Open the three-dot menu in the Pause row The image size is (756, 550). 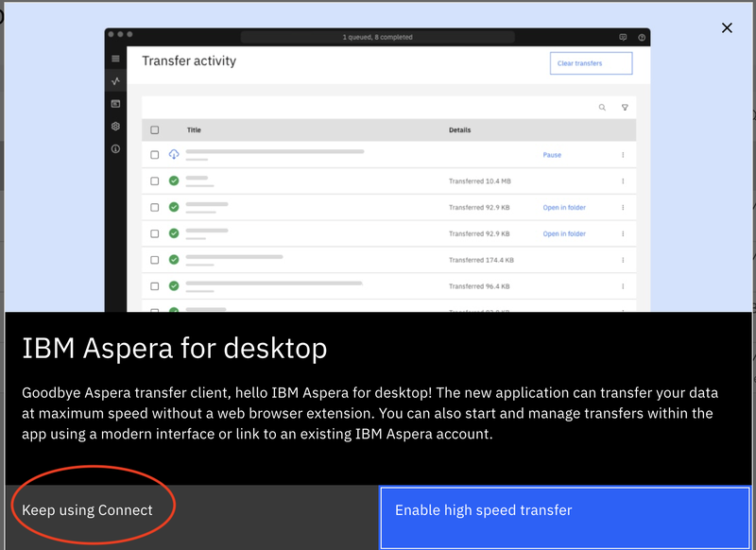coord(623,155)
